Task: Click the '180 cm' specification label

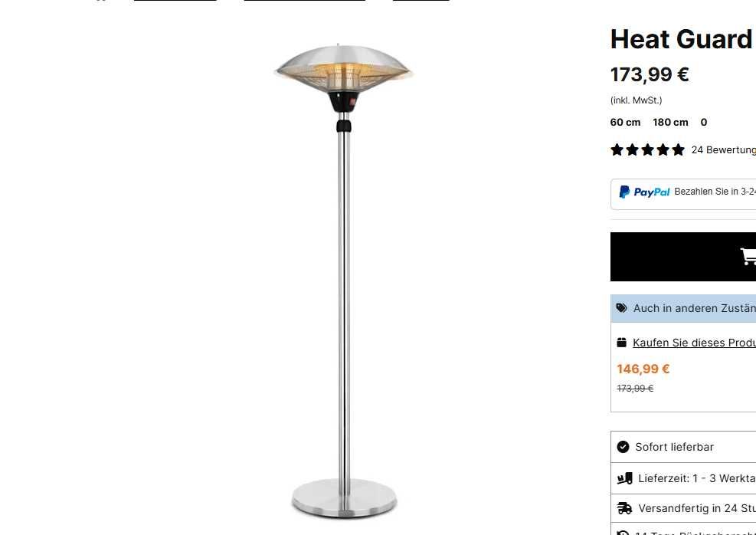Action: (670, 122)
